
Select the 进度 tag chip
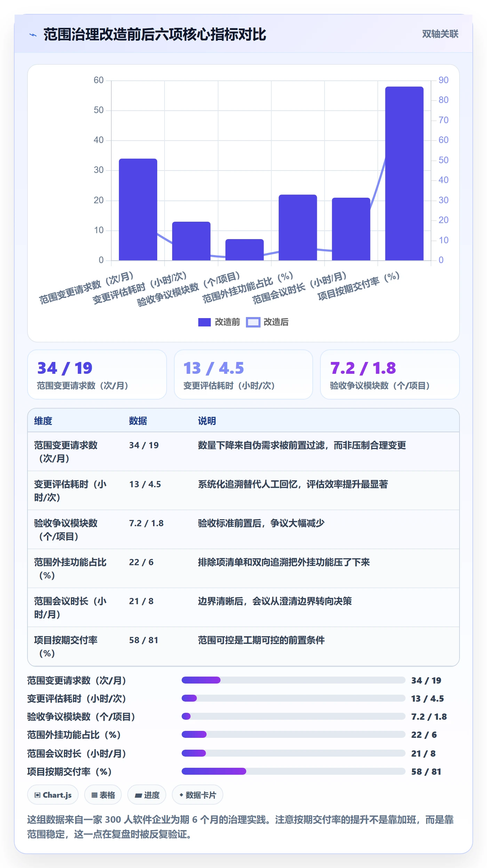click(x=147, y=795)
